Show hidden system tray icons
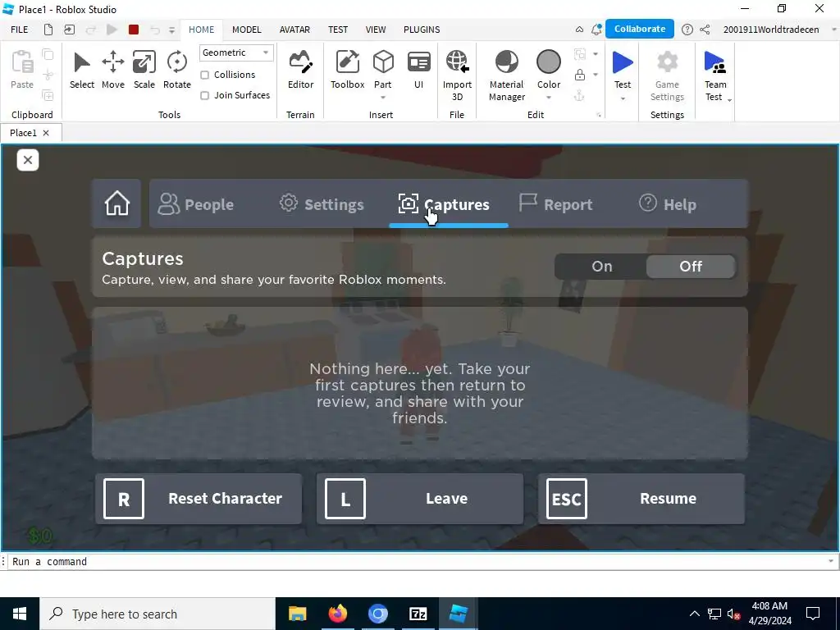The height and width of the screenshot is (630, 840). tap(694, 614)
